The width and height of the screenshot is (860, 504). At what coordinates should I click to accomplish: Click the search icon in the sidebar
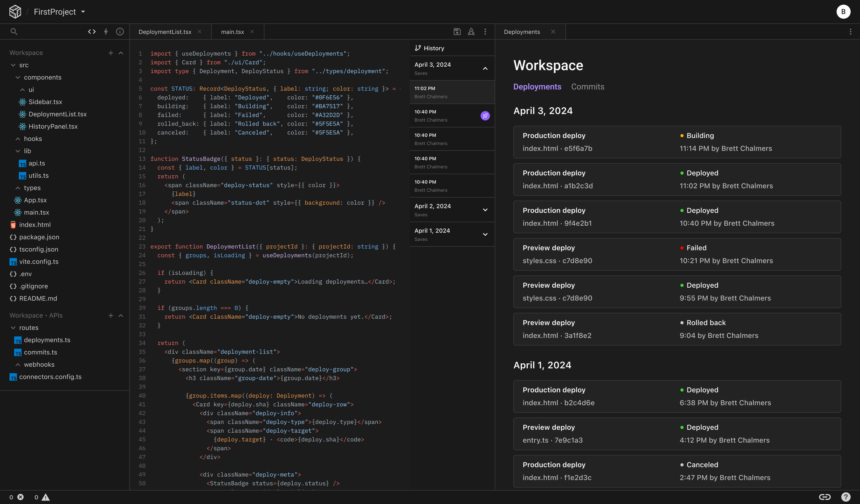pyautogui.click(x=14, y=31)
